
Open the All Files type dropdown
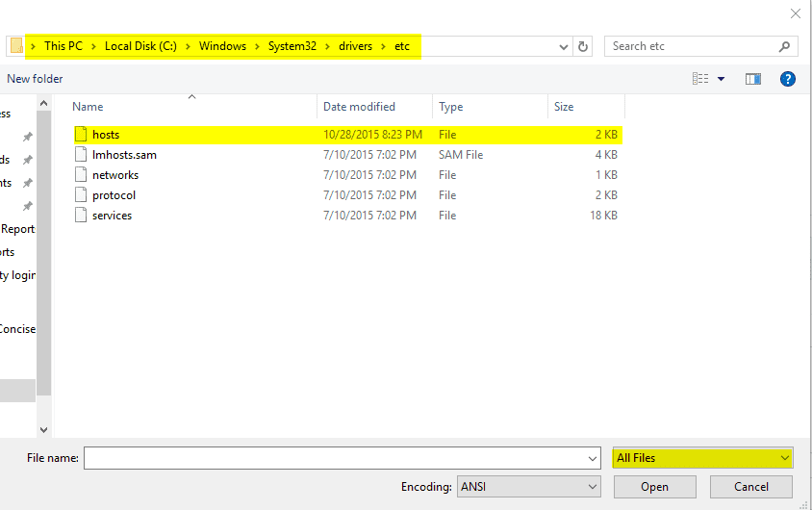pyautogui.click(x=702, y=458)
